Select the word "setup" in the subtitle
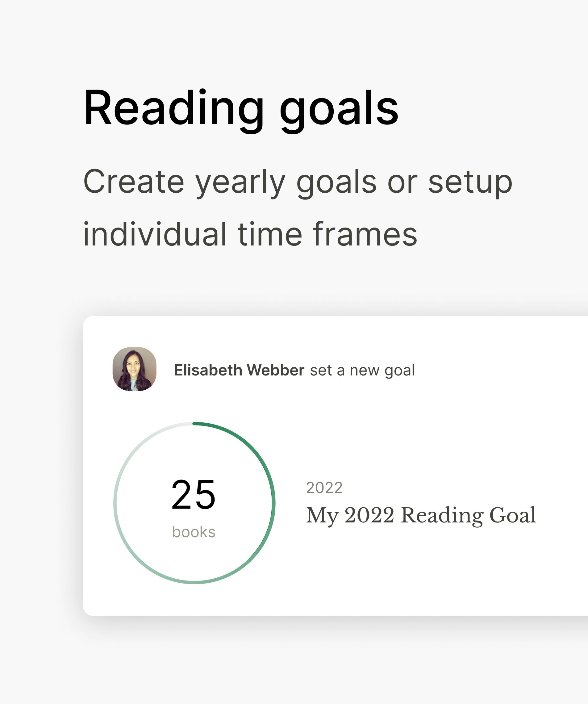 point(470,182)
